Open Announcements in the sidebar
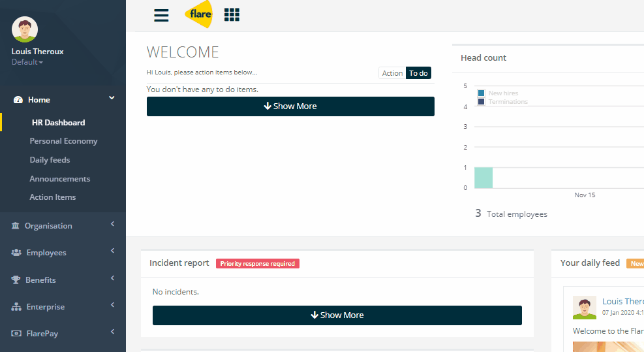The width and height of the screenshot is (644, 352). (x=59, y=179)
